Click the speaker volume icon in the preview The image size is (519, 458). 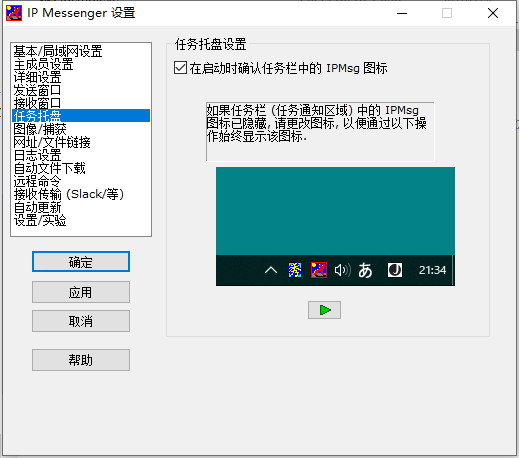(x=343, y=270)
